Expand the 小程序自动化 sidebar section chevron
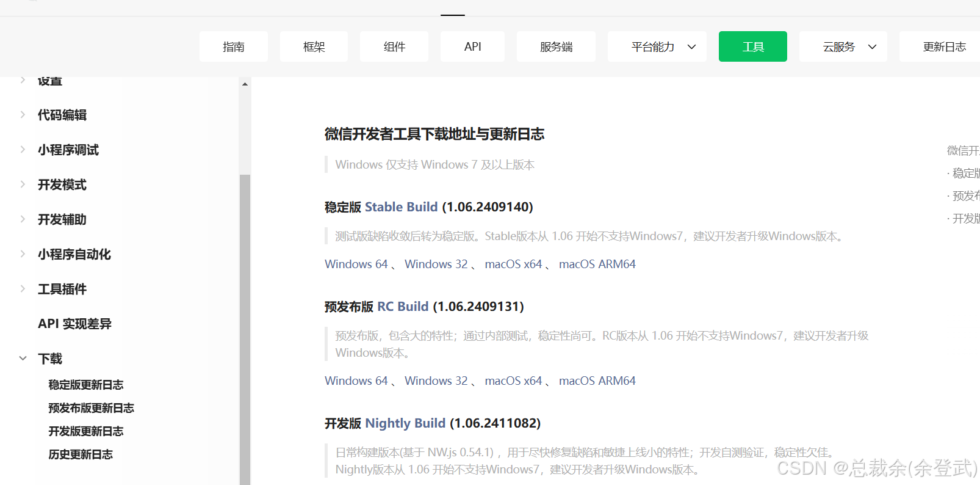 point(23,254)
